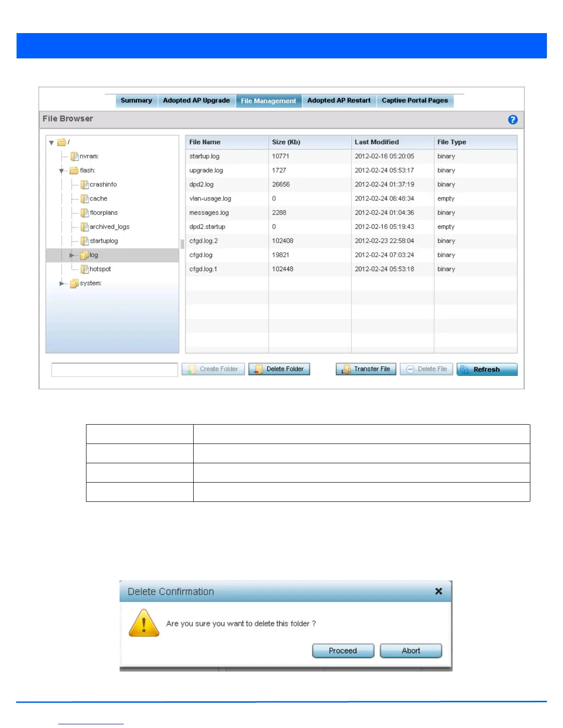
Task: Select the hotspot tree item label
Action: point(100,269)
